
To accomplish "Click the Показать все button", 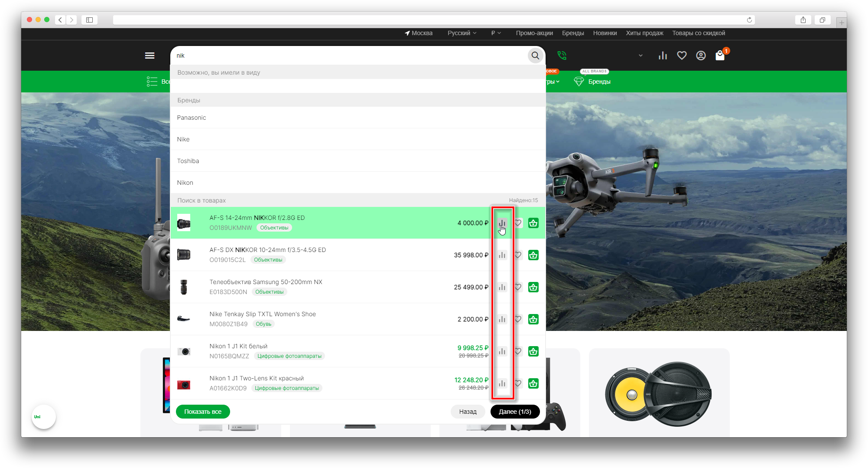I will coord(203,412).
